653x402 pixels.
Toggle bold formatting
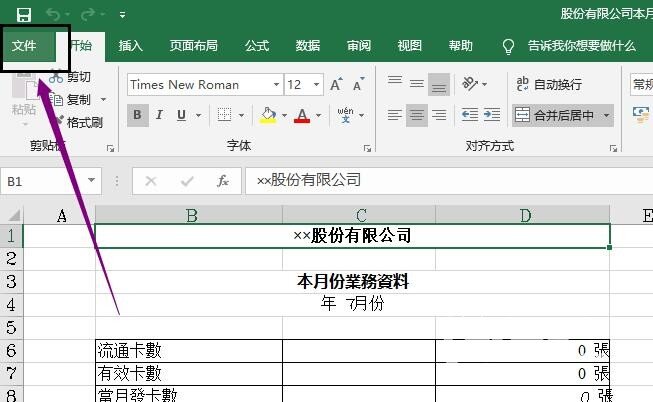point(138,115)
